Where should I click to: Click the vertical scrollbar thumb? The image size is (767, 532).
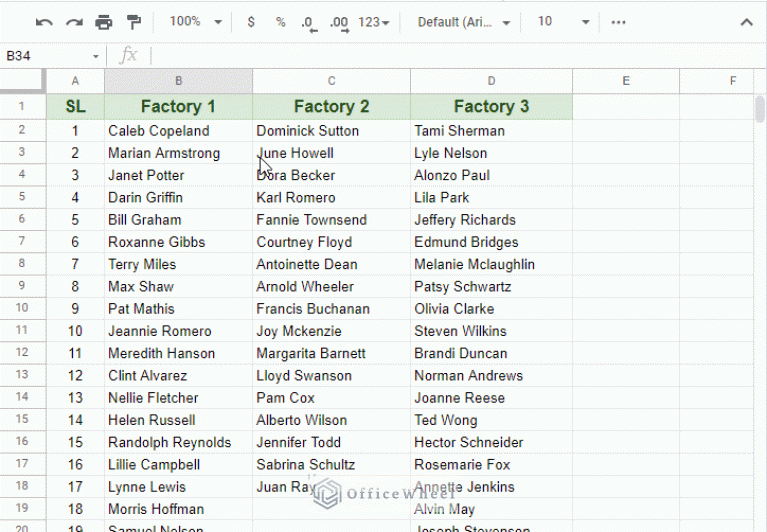point(760,110)
